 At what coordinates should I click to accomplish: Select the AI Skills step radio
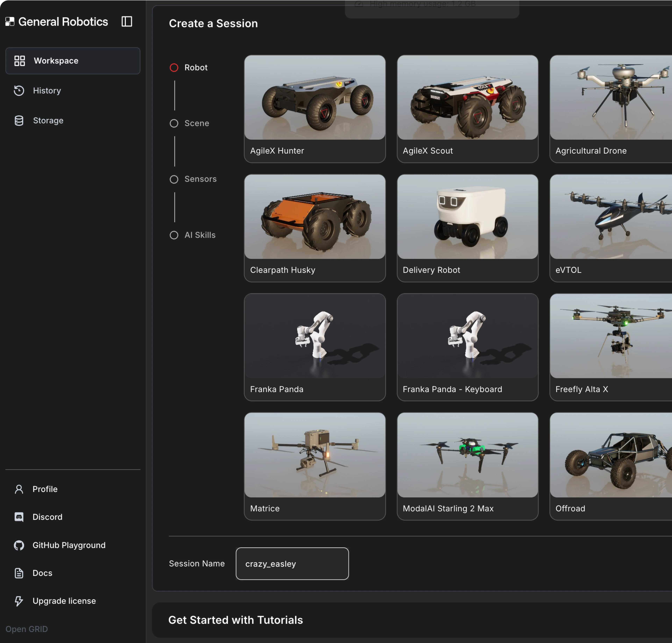click(174, 235)
